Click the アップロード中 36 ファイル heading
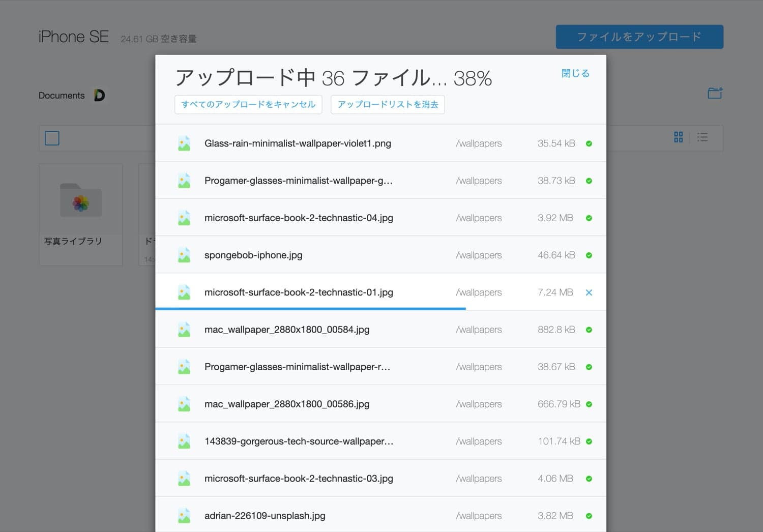Screen dimensions: 763x532 (311, 78)
